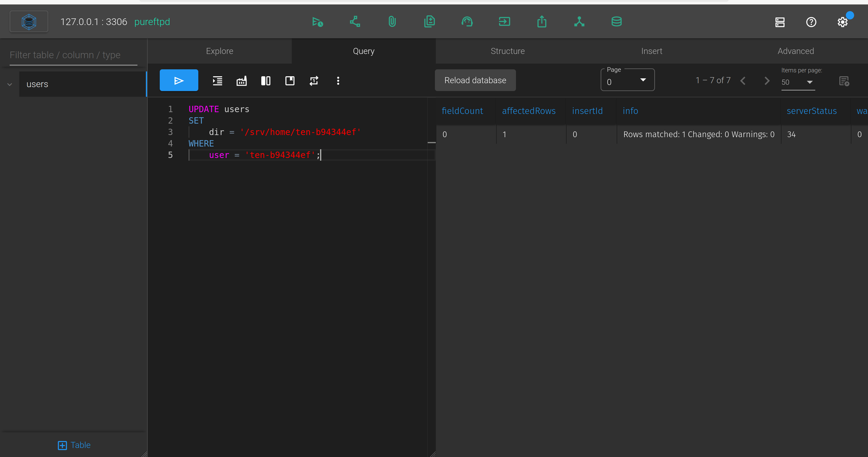Click the branch merge icon in header
This screenshot has height=457, width=868.
(x=579, y=22)
